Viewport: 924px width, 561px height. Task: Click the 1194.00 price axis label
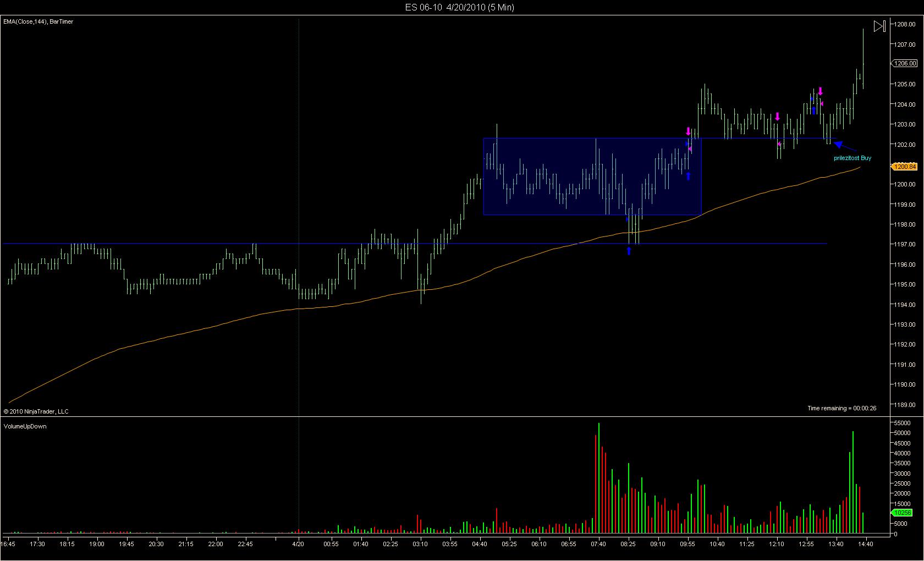coord(905,305)
